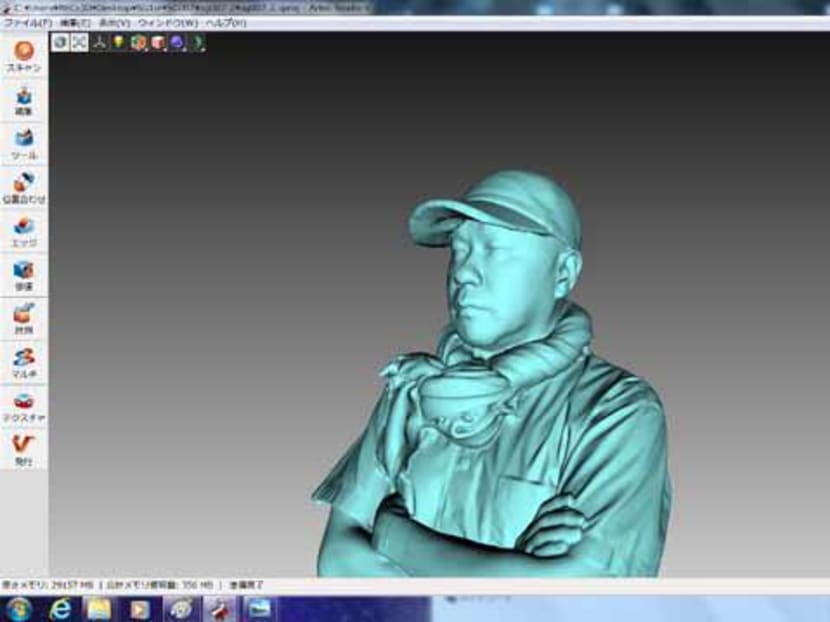
Task: Select the 位置合わせ (Align) tool
Action: click(24, 188)
